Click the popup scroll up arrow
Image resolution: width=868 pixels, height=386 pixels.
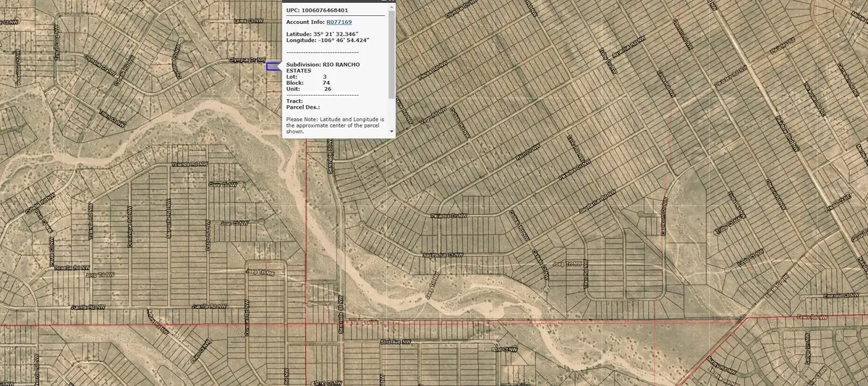coord(392,6)
